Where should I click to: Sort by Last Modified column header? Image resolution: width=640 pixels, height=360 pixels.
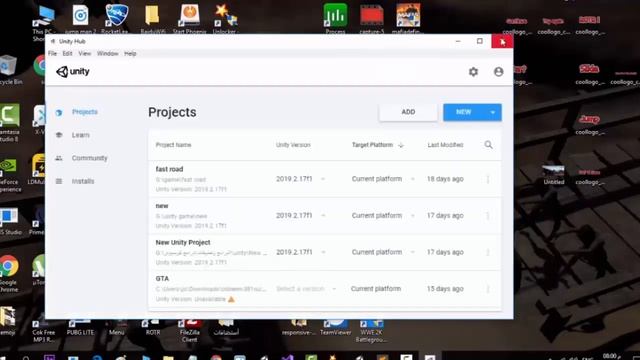coord(445,145)
